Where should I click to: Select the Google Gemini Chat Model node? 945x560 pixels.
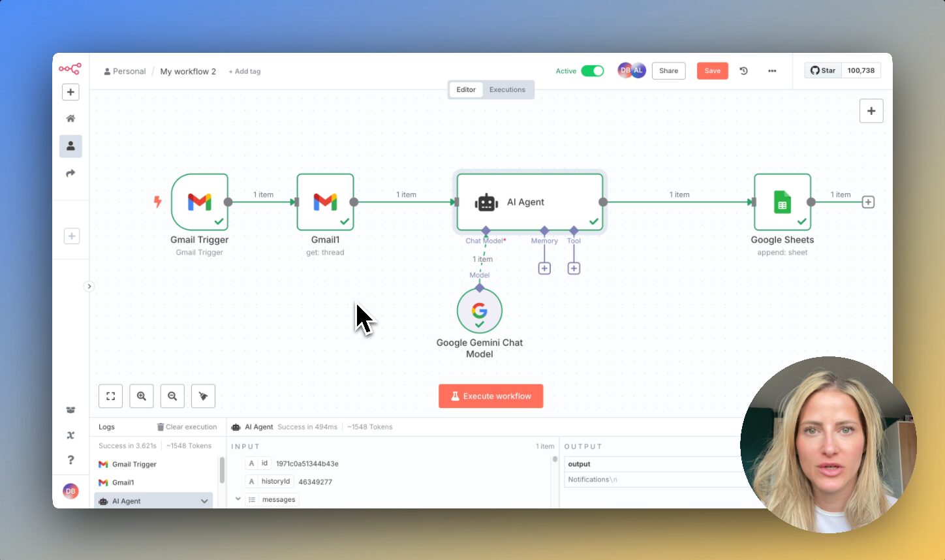(480, 311)
